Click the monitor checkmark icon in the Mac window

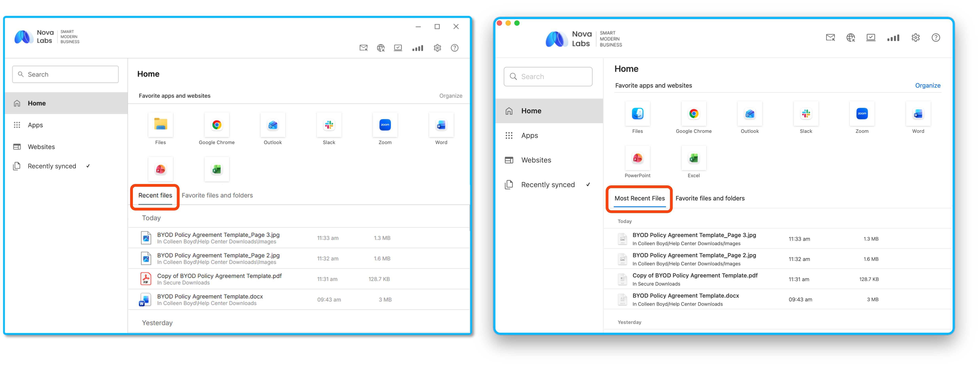point(871,38)
